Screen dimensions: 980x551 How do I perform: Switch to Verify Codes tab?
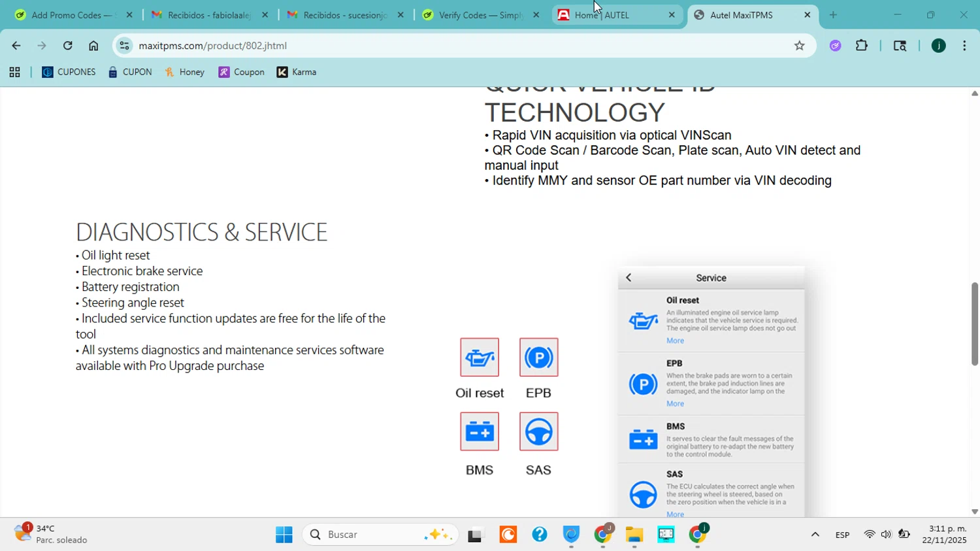pyautogui.click(x=481, y=14)
